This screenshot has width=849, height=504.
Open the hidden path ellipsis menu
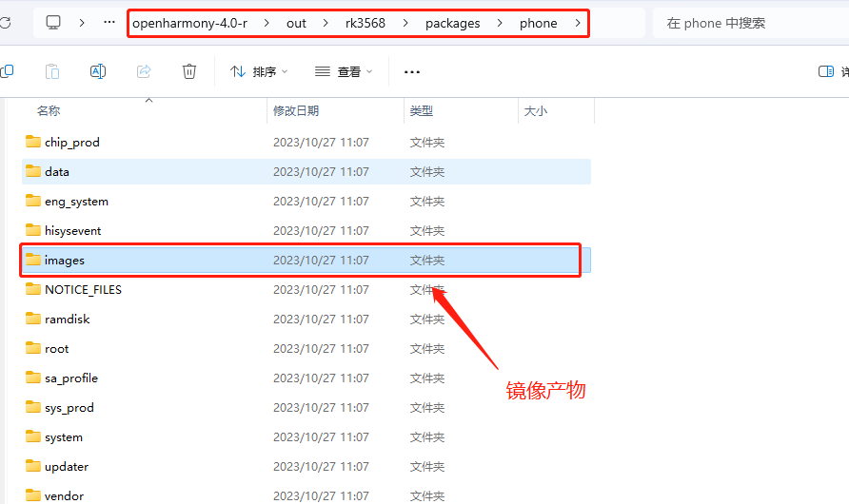click(x=109, y=22)
